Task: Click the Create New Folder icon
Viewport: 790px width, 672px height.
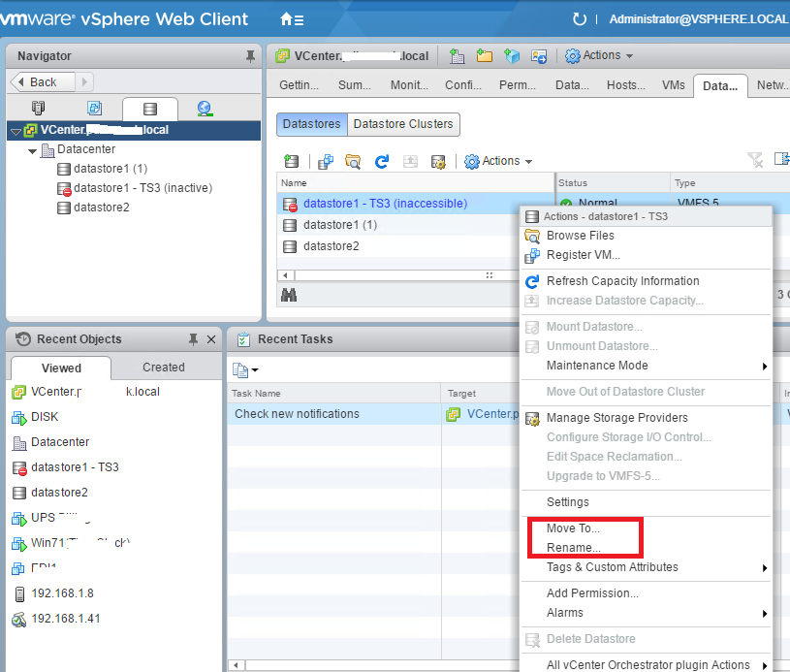Action: point(484,55)
